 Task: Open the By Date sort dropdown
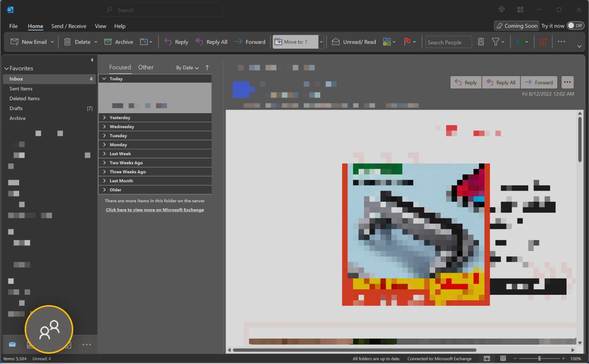coord(187,68)
